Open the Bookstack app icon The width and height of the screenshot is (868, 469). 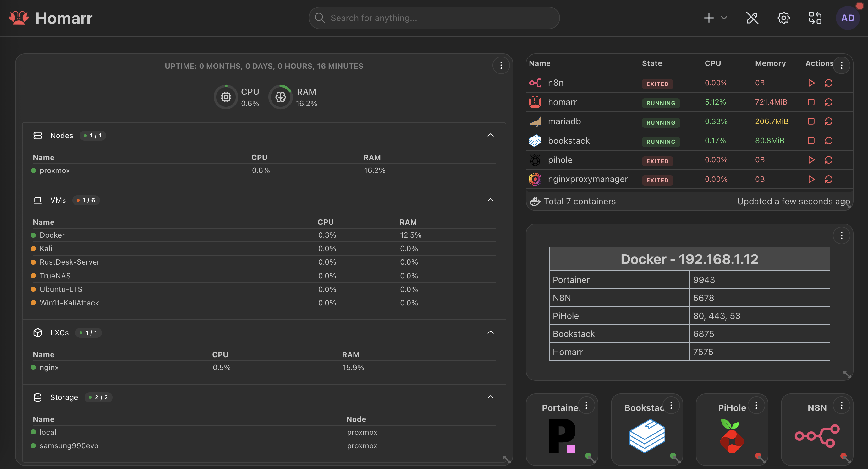coord(647,436)
